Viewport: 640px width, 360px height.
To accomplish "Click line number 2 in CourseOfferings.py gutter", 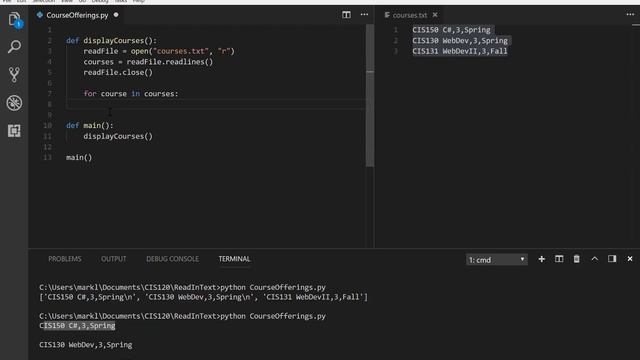I will tap(49, 40).
